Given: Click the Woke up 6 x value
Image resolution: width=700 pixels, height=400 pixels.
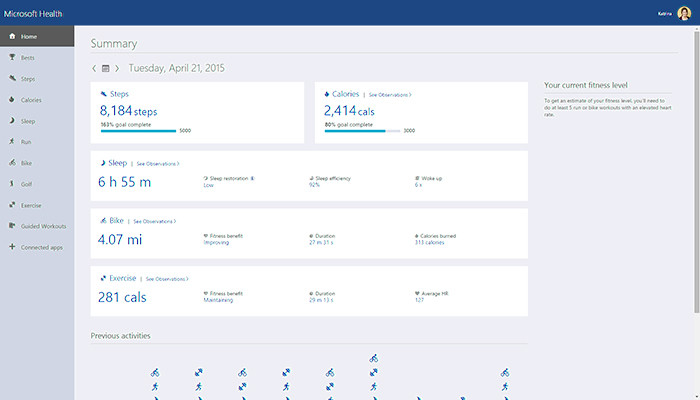Looking at the screenshot, I should pyautogui.click(x=418, y=185).
